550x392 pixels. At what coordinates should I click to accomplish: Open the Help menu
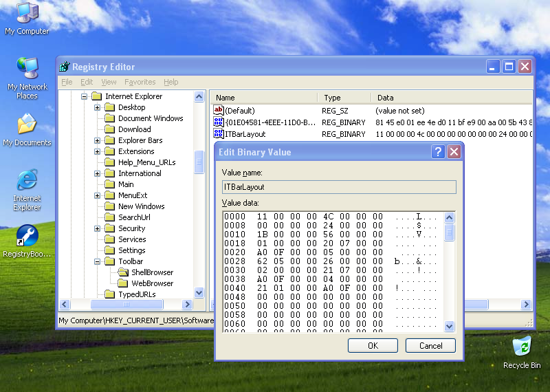(170, 82)
